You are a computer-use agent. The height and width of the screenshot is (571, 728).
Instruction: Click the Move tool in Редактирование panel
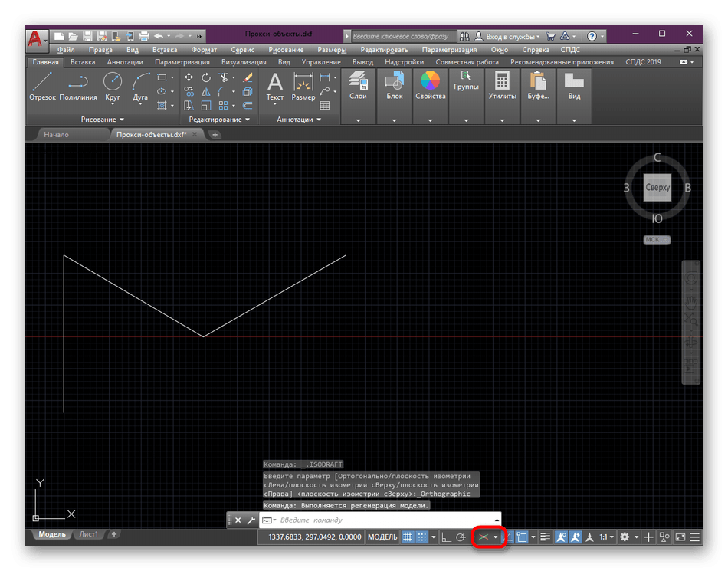point(189,77)
